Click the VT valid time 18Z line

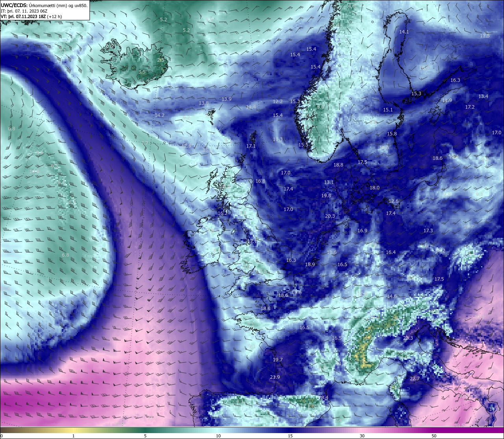[31, 17]
